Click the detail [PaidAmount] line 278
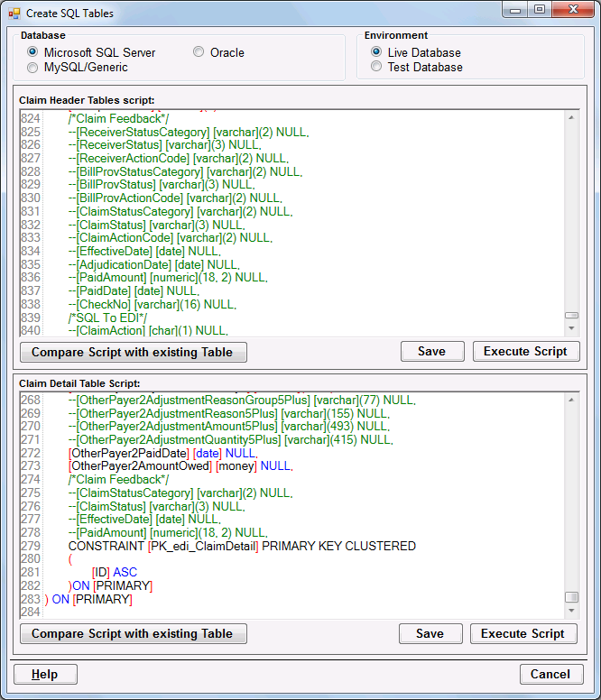The image size is (601, 700). click(168, 532)
